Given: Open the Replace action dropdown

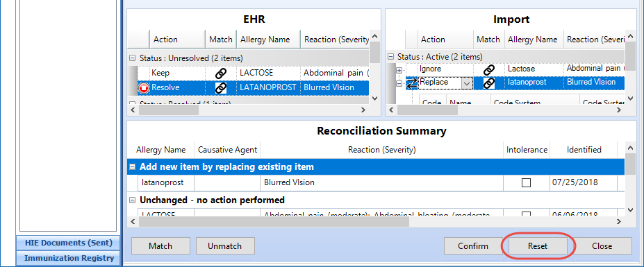Looking at the screenshot, I should [467, 83].
